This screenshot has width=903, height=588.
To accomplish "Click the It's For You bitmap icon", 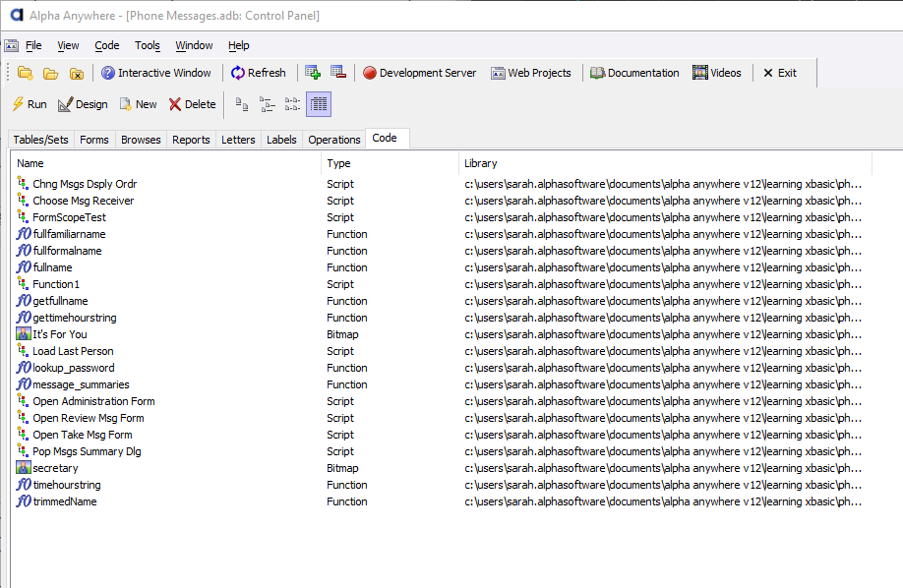I will tap(24, 334).
